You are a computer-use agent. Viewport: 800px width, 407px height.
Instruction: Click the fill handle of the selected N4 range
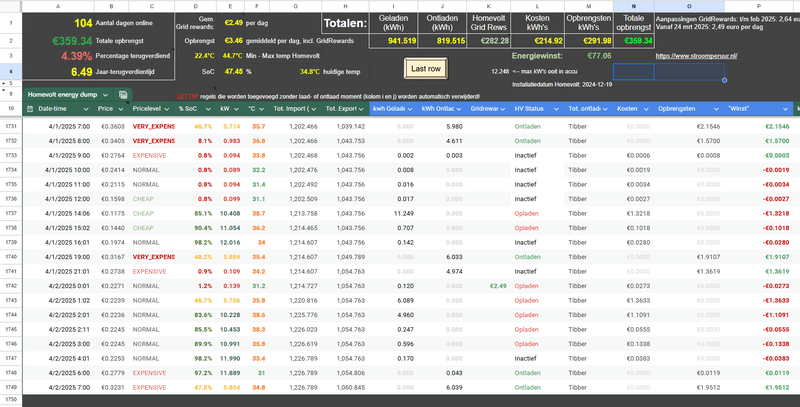pyautogui.click(x=724, y=80)
